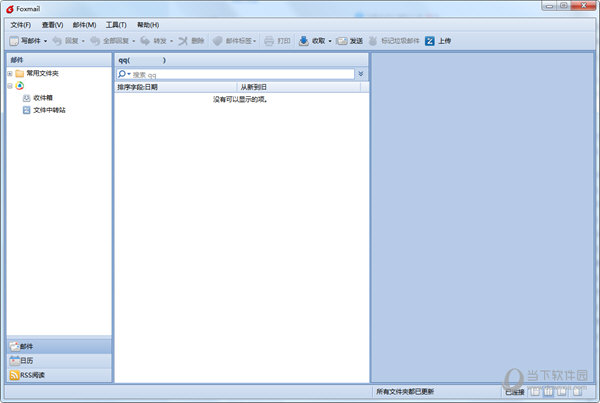Viewport: 600px width, 403px height.
Task: Click the 收取 receive mail icon
Action: tap(303, 41)
